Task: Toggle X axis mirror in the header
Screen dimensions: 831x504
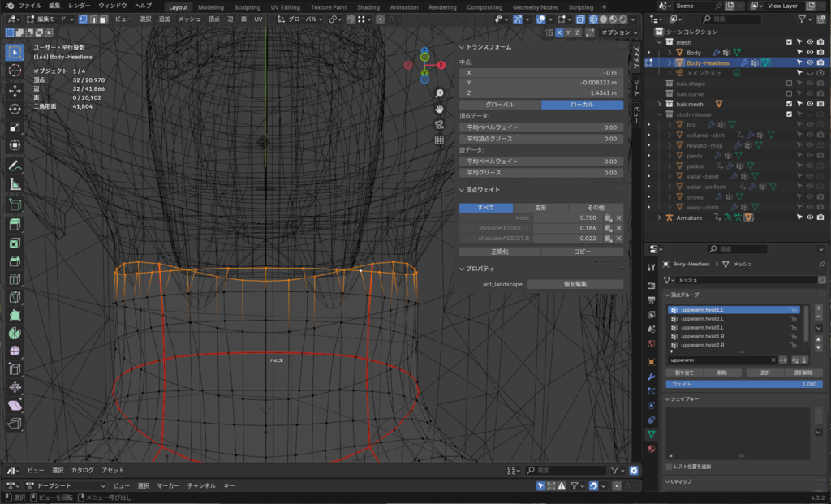Action: pos(559,32)
